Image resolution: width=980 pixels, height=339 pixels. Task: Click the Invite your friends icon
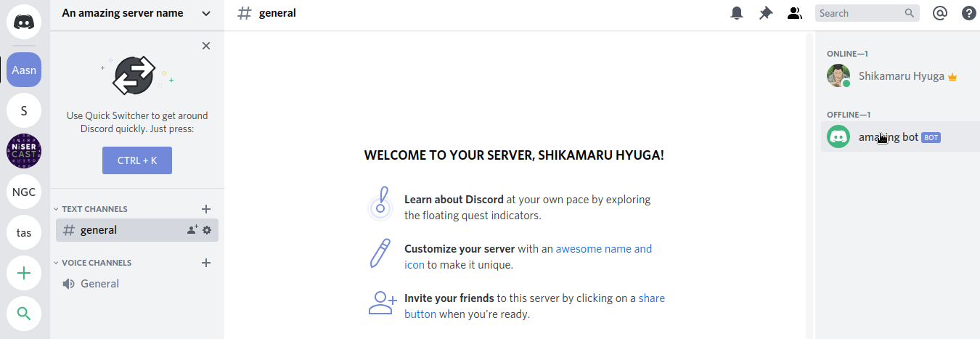click(x=383, y=303)
